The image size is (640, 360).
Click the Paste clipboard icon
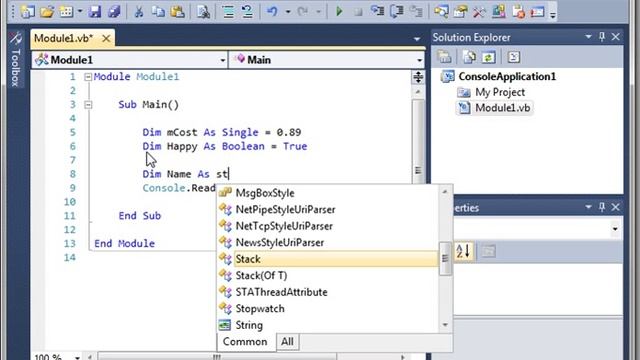(x=178, y=11)
